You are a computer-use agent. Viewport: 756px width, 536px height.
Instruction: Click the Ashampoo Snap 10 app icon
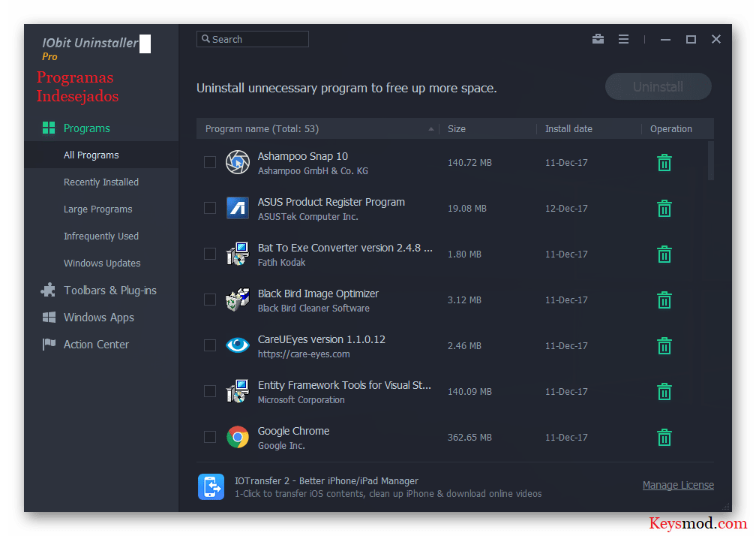click(x=238, y=163)
